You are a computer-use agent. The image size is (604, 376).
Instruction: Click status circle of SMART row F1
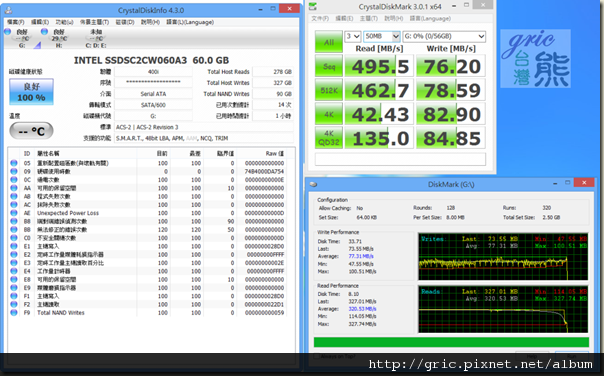(x=14, y=296)
